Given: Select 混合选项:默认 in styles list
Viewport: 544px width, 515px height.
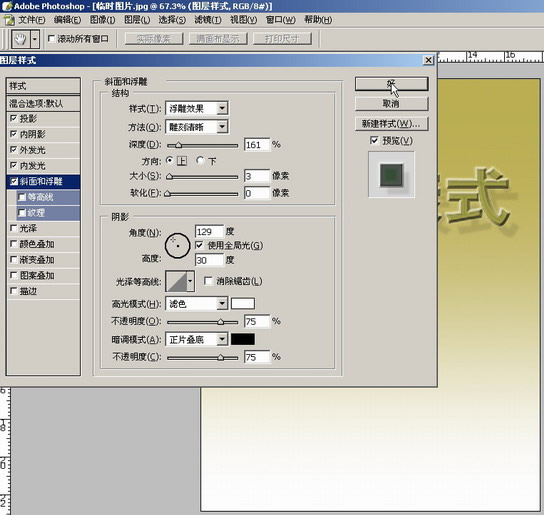Looking at the screenshot, I should point(43,103).
